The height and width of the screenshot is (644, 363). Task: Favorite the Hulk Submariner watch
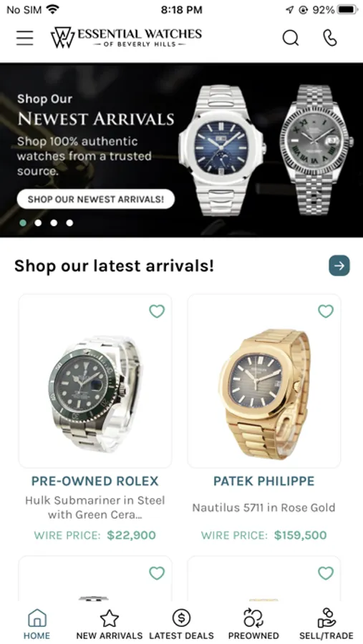click(x=157, y=311)
